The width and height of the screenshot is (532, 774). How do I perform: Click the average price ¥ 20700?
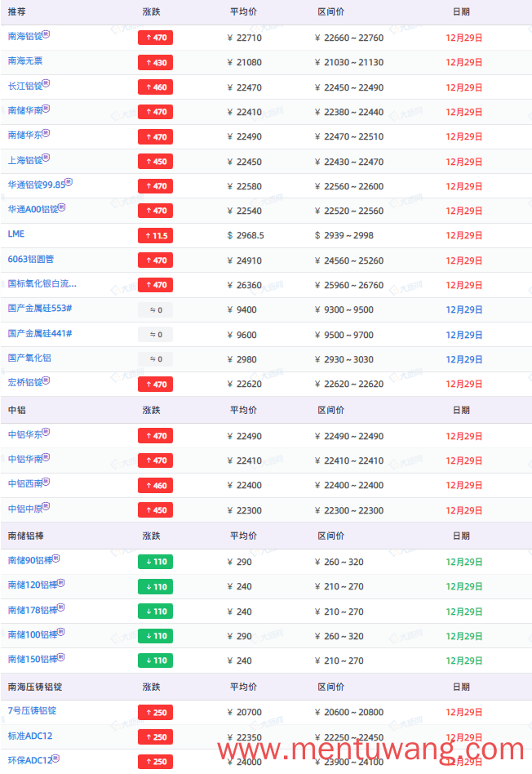244,712
